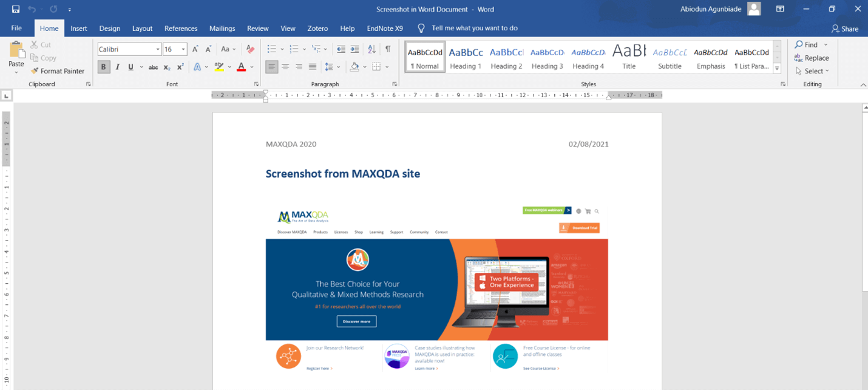Open the font size dropdown
The height and width of the screenshot is (390, 868).
coord(183,49)
